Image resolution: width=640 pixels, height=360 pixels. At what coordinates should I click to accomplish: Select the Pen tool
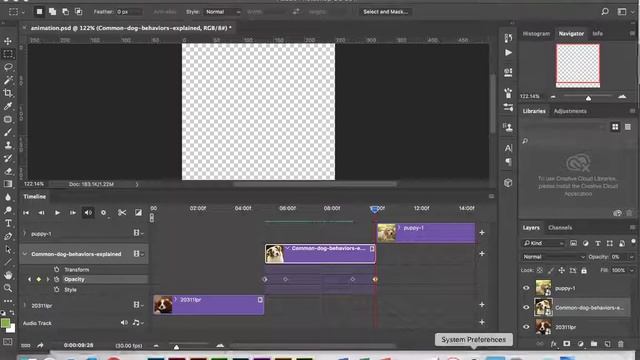point(8,236)
